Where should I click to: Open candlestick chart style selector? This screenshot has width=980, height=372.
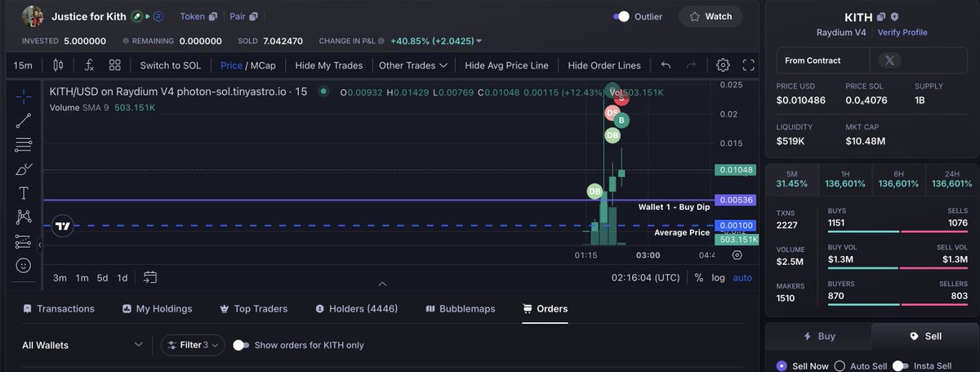point(58,65)
